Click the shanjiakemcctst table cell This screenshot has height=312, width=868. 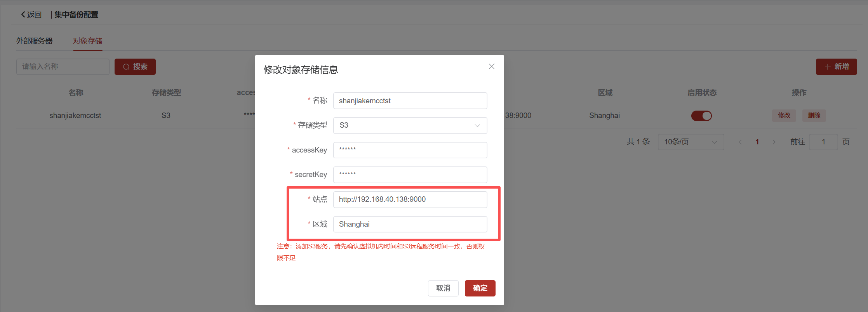[x=75, y=116]
